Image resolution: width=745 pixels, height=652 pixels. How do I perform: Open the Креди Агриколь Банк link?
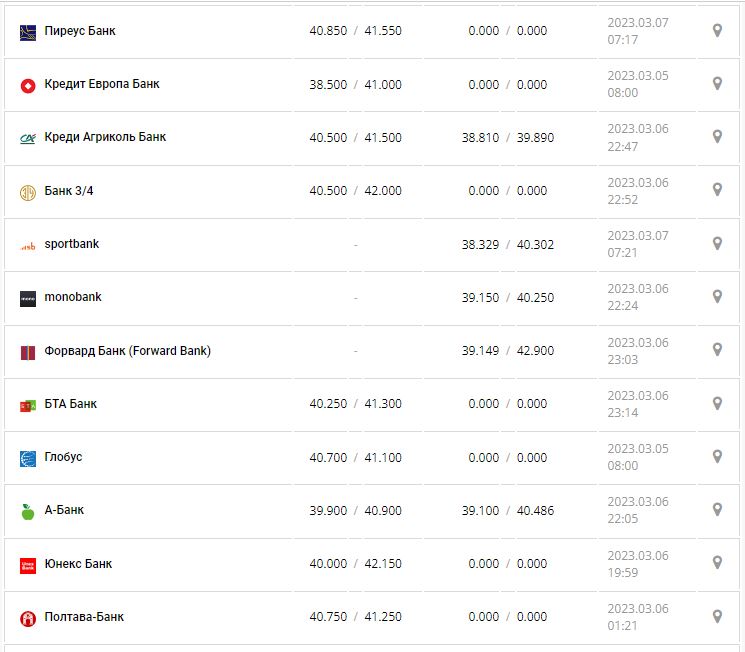click(x=105, y=137)
